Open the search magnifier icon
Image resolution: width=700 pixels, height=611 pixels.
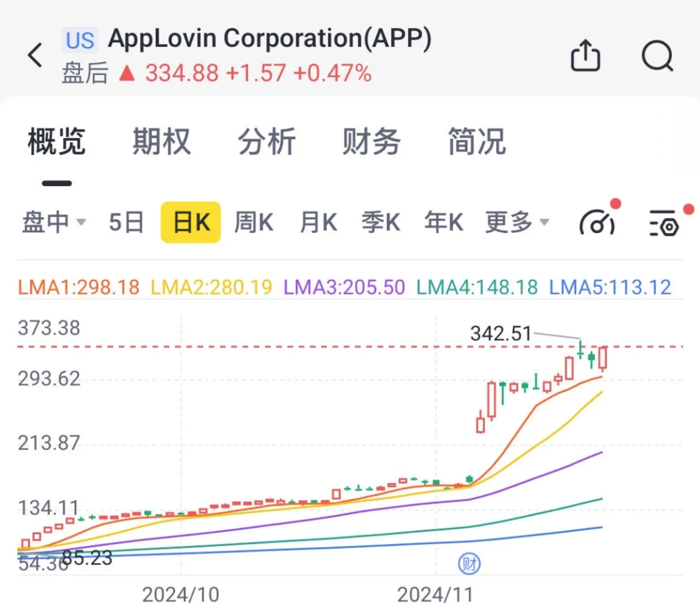coord(657,56)
